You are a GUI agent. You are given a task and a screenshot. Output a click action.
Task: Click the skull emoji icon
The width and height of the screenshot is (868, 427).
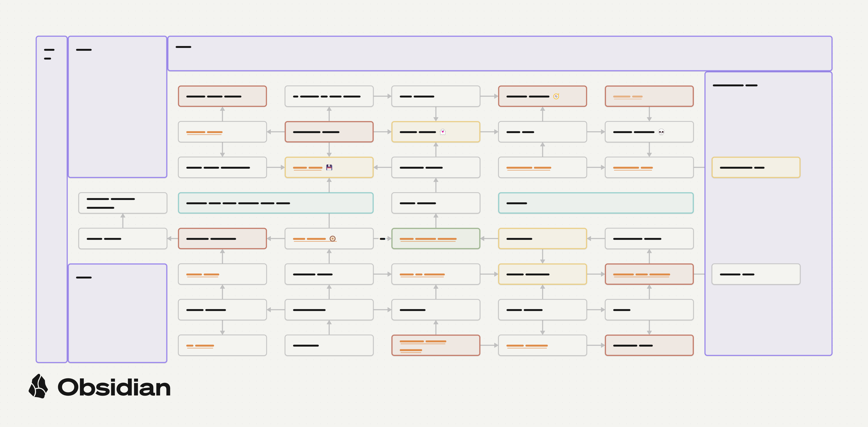pyautogui.click(x=661, y=132)
